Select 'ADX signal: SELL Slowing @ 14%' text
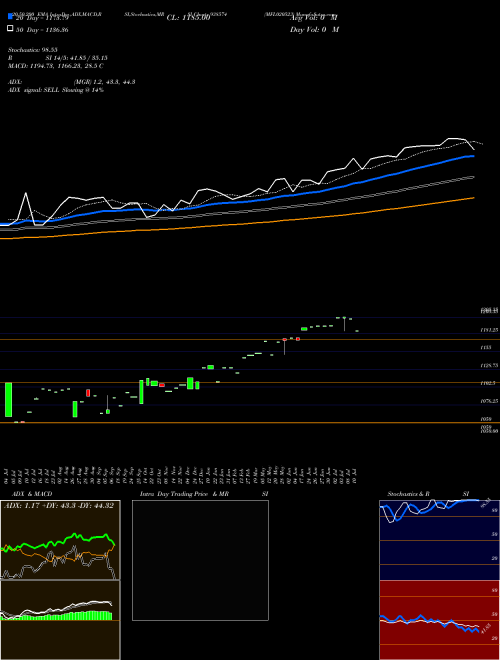The image size is (500, 660). (x=56, y=90)
